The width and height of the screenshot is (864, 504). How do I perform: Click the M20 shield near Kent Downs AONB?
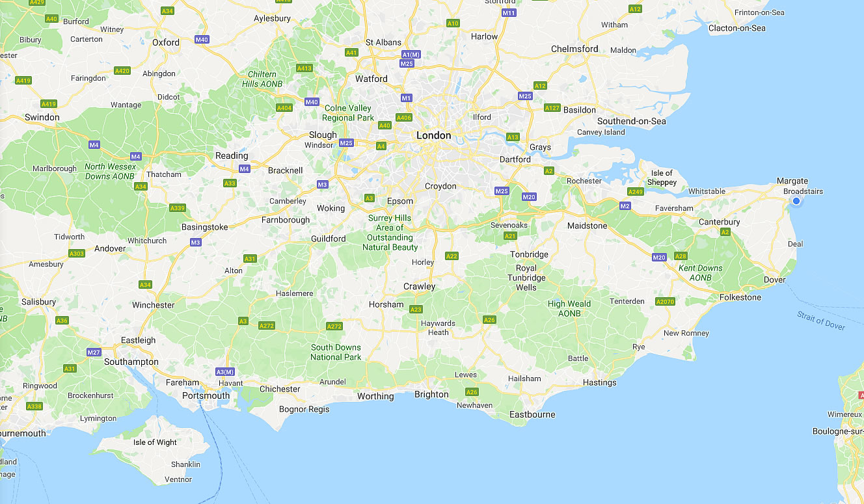point(659,258)
